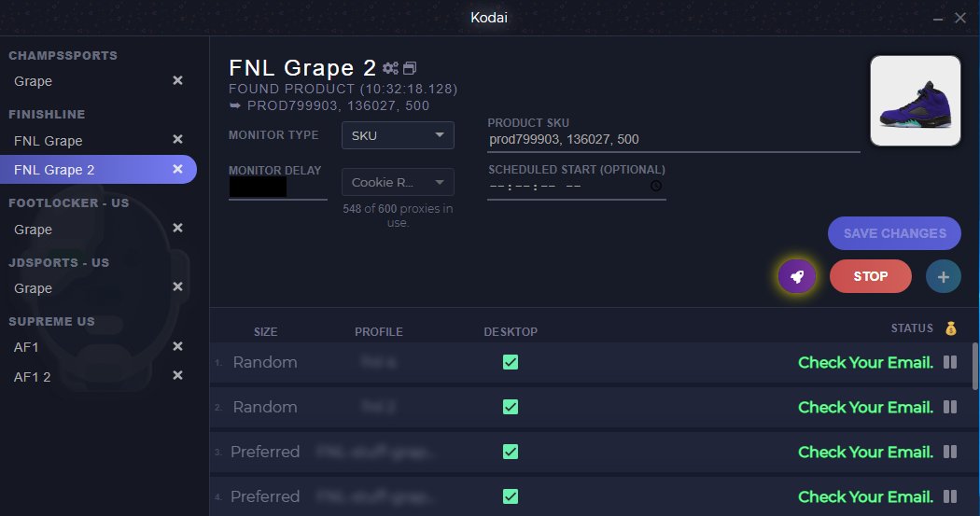The width and height of the screenshot is (980, 516).
Task: Minimize the Kodai window
Action: click(x=937, y=19)
